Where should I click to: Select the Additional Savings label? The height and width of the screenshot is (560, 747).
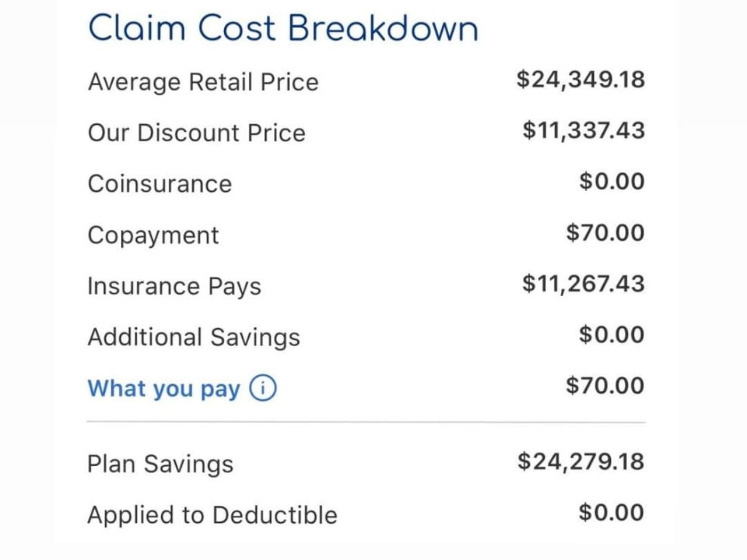click(194, 337)
